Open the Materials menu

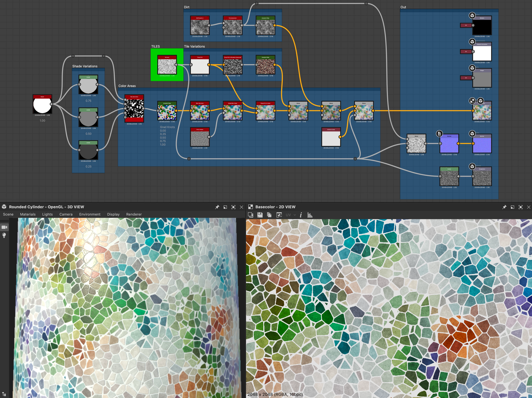pyautogui.click(x=28, y=214)
